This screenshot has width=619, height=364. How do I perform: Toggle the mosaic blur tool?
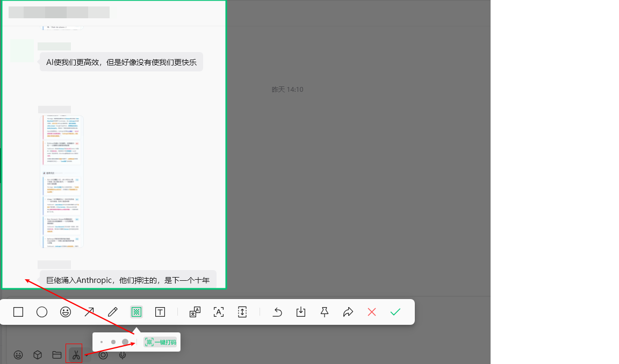pyautogui.click(x=136, y=312)
